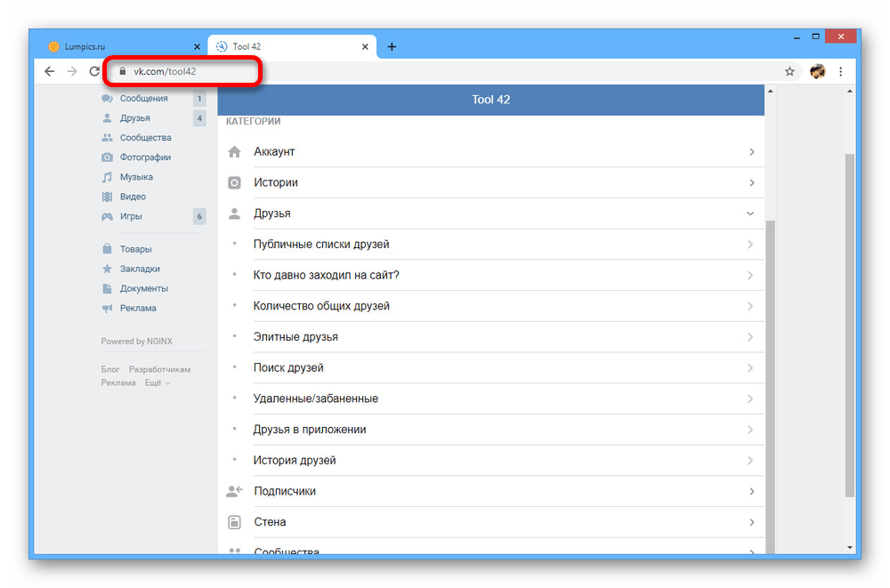The width and height of the screenshot is (890, 588).
Task: Click the browser forward arrow
Action: click(x=72, y=71)
